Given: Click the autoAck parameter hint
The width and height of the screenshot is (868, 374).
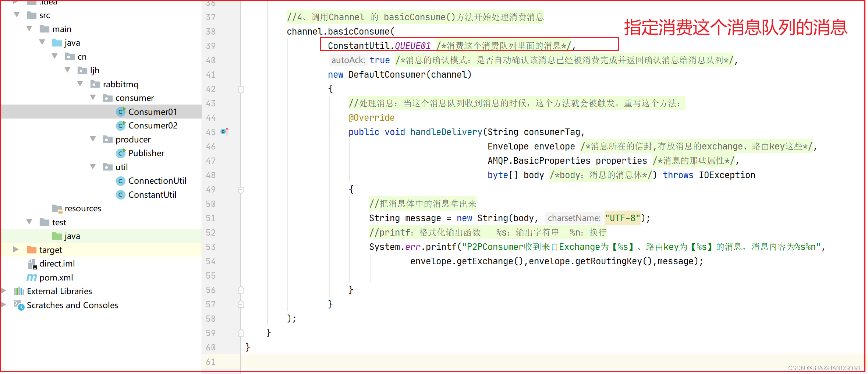Looking at the screenshot, I should pos(348,60).
